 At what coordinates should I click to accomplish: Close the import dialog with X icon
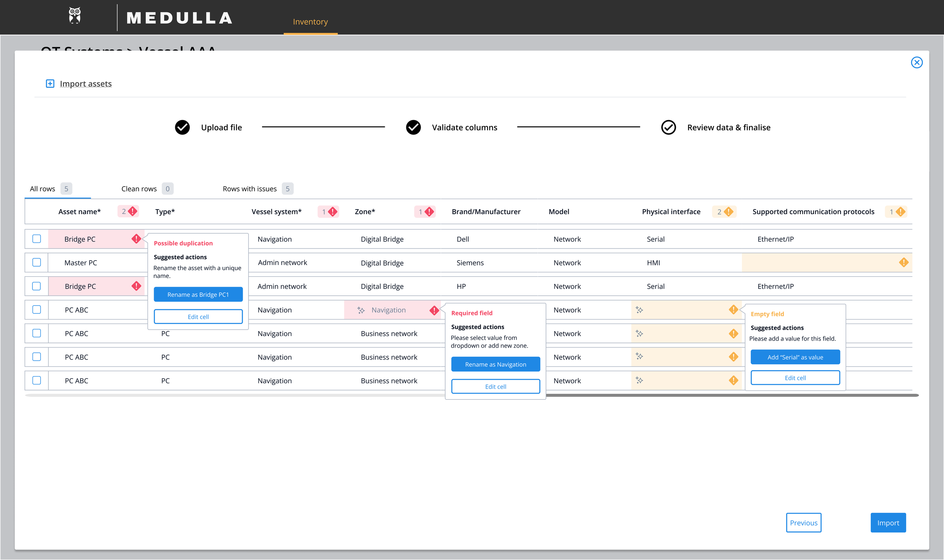tap(916, 62)
